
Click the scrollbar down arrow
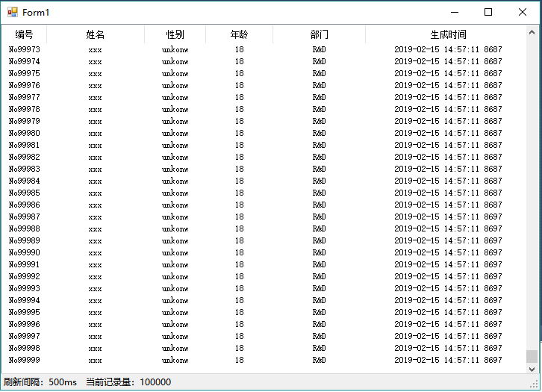(532, 369)
